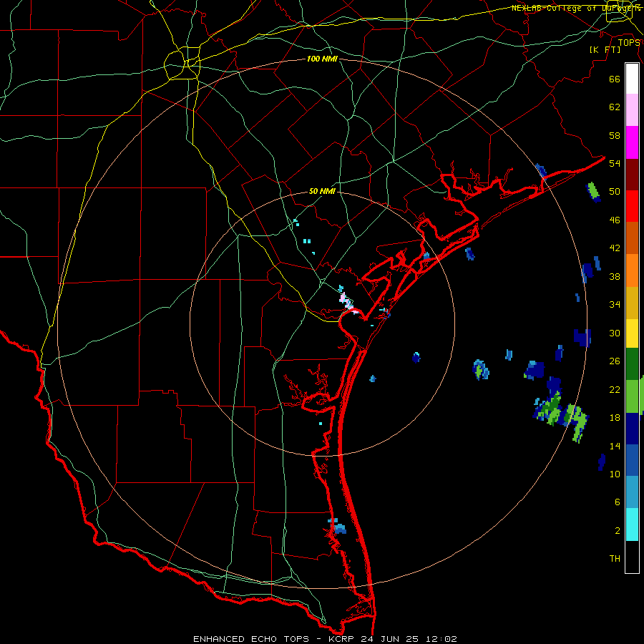The height and width of the screenshot is (644, 644).
Task: Select the light pink legend color swatch
Action: click(x=632, y=110)
